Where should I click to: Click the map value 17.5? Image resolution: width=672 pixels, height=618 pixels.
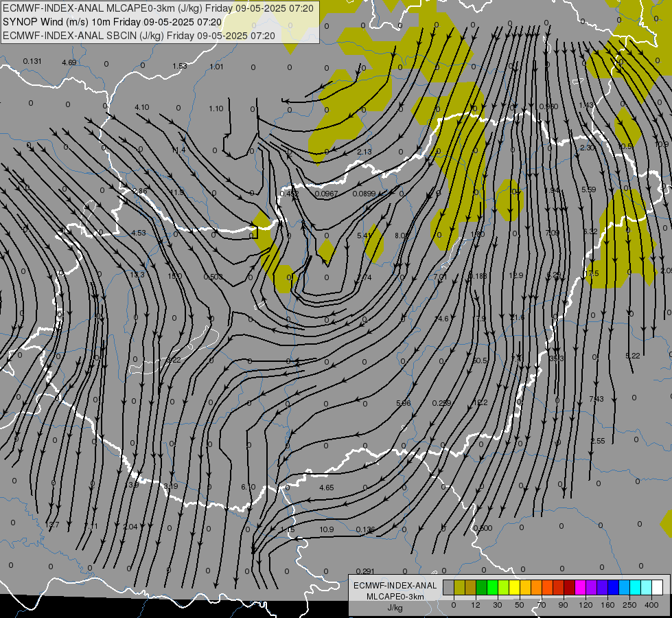(x=592, y=273)
